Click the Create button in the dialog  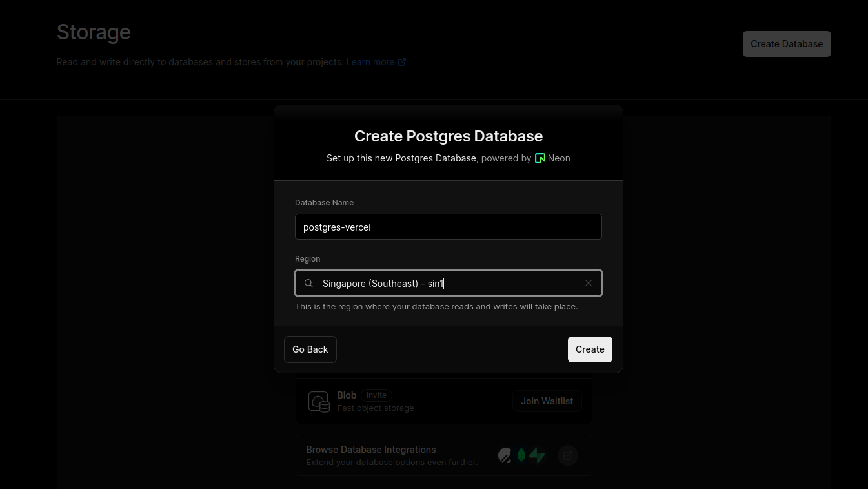click(590, 349)
